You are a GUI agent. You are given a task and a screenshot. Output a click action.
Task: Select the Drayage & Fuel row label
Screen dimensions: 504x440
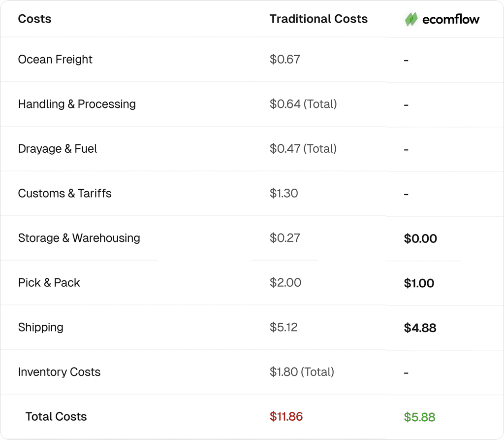click(x=58, y=149)
